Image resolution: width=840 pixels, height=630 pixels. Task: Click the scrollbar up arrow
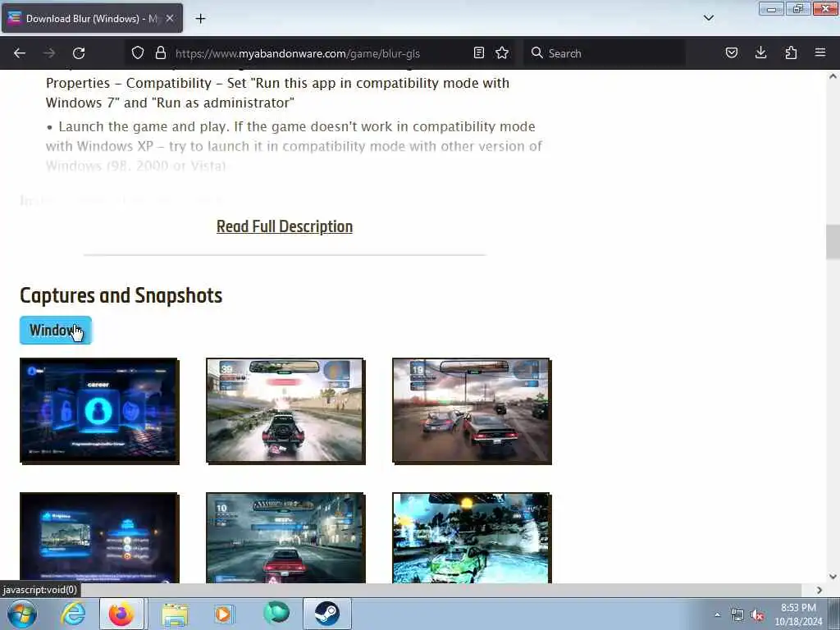point(833,76)
